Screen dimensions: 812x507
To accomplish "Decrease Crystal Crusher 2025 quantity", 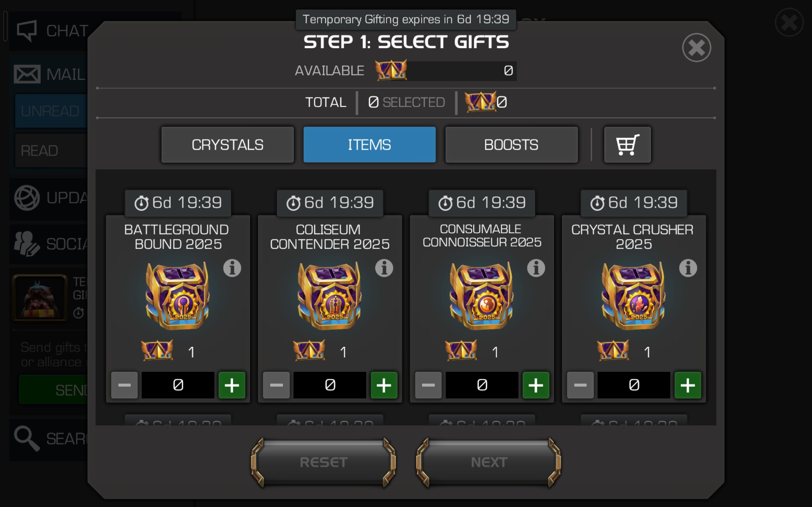I will 580,385.
